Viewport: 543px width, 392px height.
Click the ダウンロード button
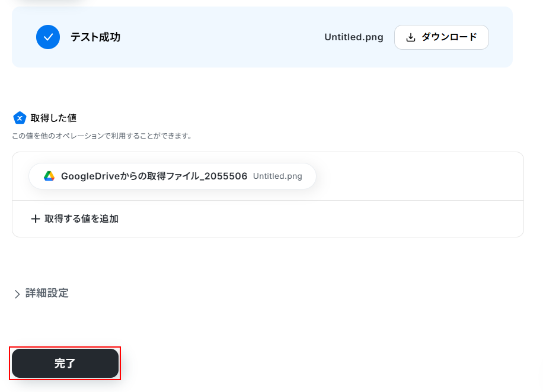(442, 37)
